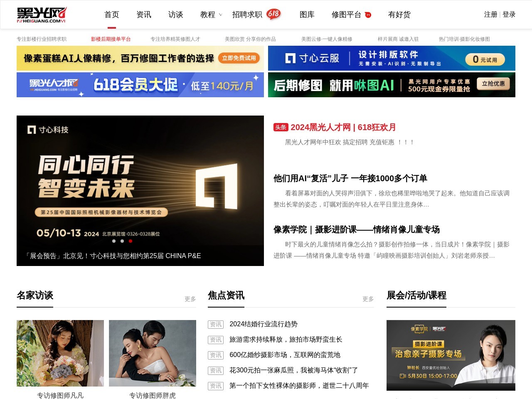Open the 治愈亲子摄影专场 course image
Screen dimensions: 532x399
[451, 355]
